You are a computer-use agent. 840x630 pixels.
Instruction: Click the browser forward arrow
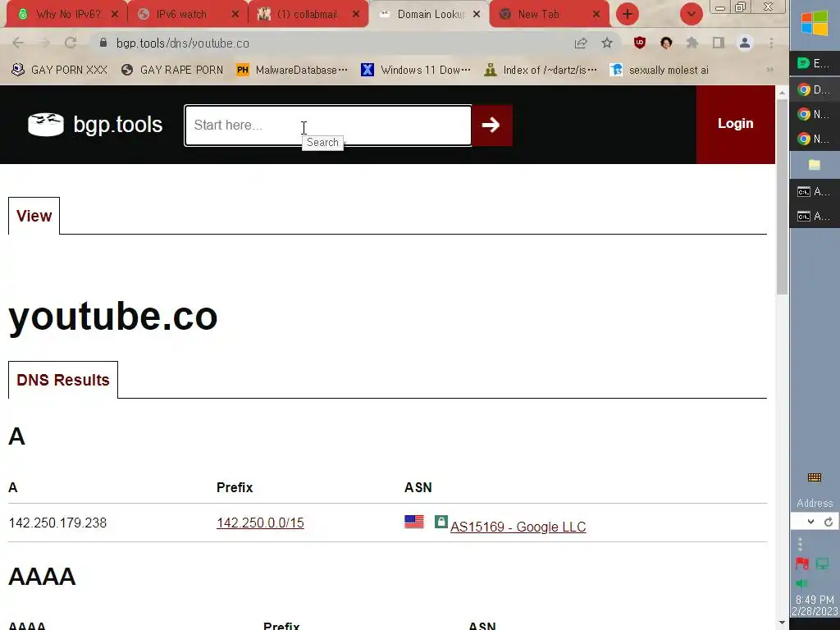[x=44, y=43]
